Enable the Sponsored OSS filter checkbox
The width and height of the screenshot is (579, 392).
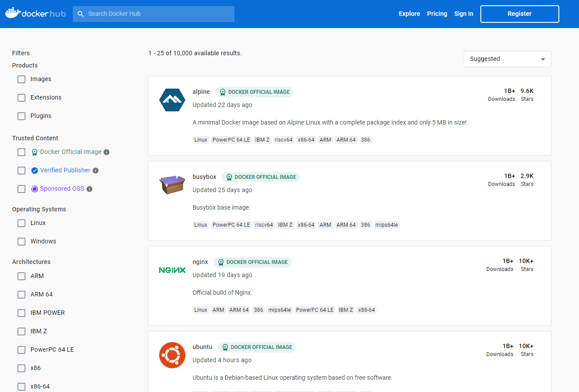click(21, 189)
